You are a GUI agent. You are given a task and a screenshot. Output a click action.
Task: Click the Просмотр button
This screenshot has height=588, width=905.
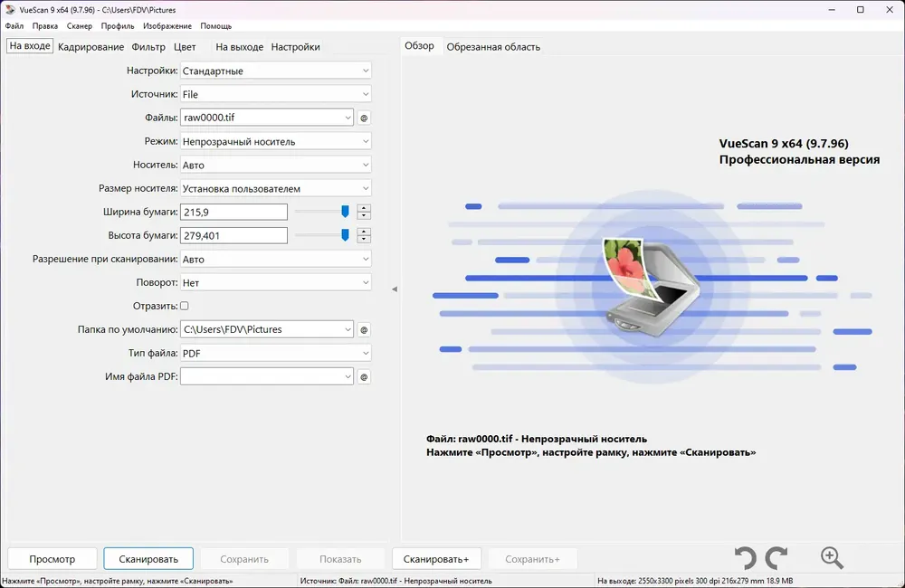pyautogui.click(x=52, y=558)
